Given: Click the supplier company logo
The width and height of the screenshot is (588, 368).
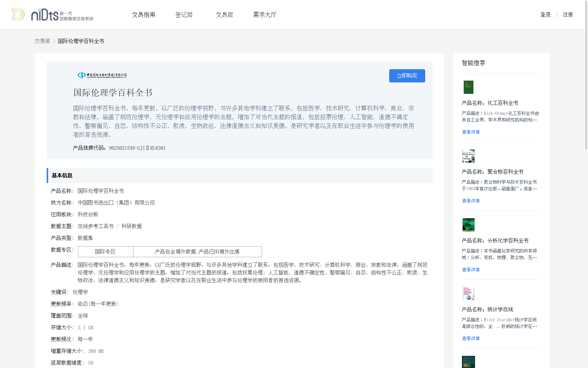Looking at the screenshot, I should click(x=102, y=75).
